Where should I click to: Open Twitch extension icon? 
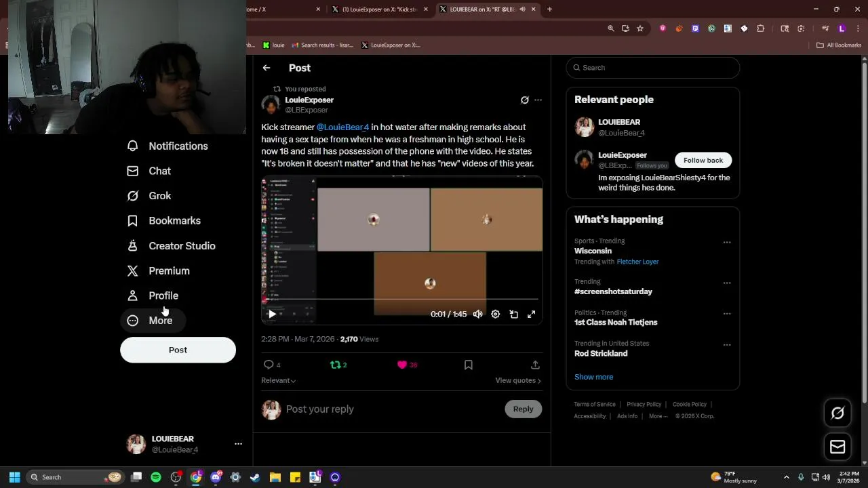695,28
